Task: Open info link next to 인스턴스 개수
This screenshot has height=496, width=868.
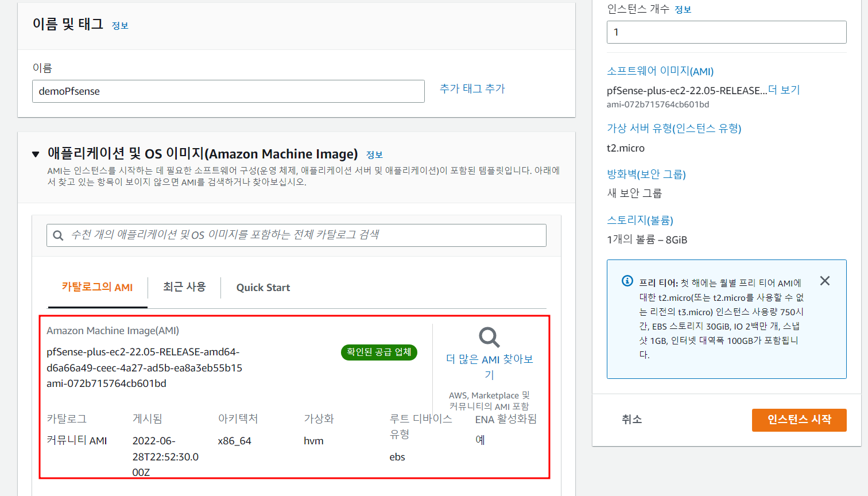Action: [x=683, y=10]
